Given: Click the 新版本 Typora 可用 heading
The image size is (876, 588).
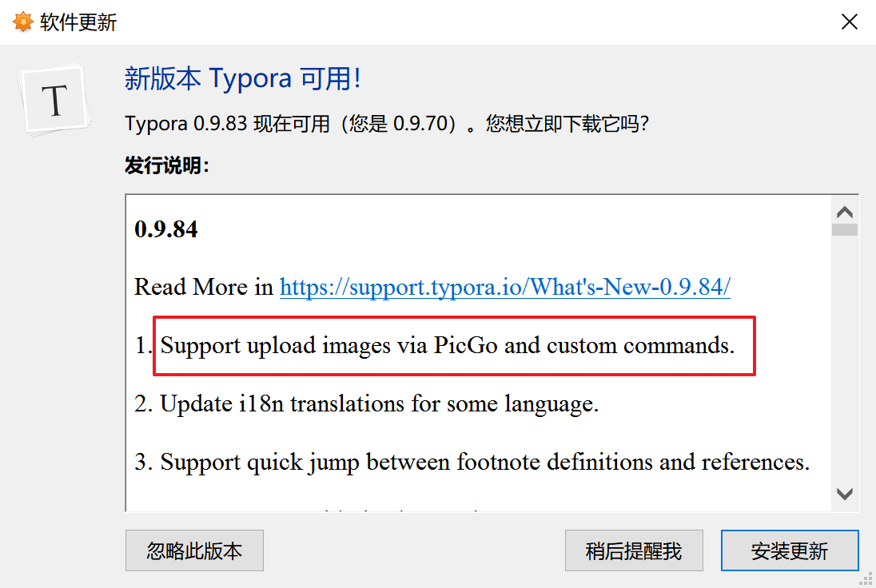Looking at the screenshot, I should (244, 78).
